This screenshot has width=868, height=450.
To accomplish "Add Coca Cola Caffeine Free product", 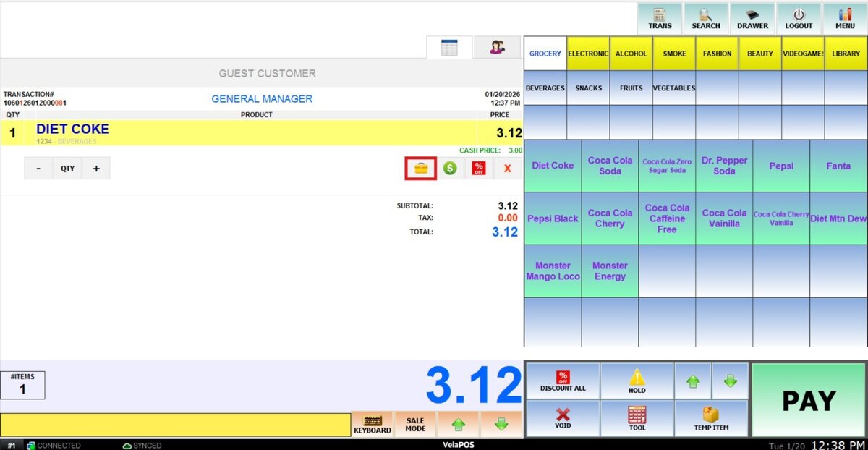I will tap(667, 218).
